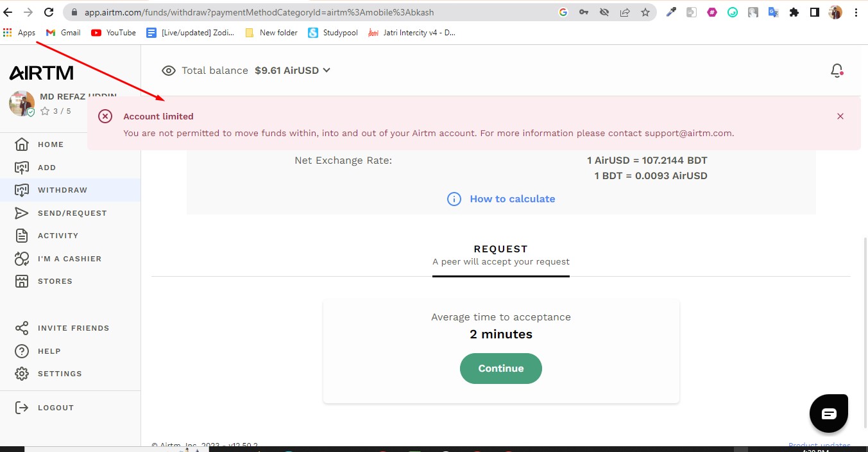Open the Gmail bookmark
The image size is (868, 452).
(x=64, y=33)
